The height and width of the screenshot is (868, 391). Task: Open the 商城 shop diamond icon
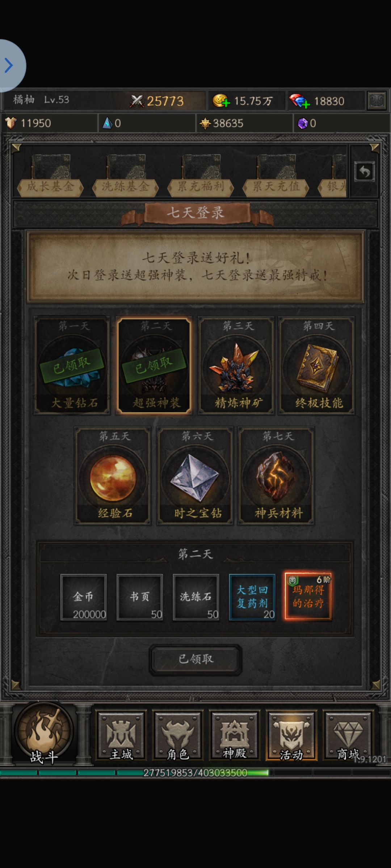point(348,735)
